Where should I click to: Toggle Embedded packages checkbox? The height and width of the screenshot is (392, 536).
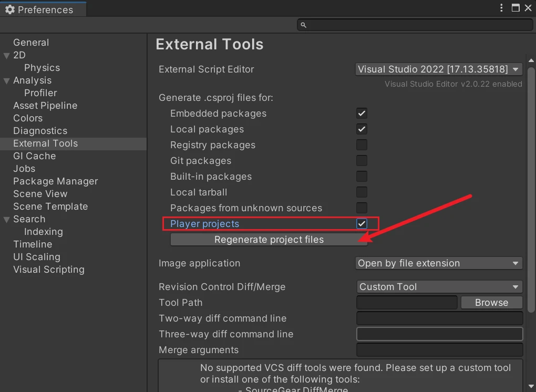tap(362, 114)
